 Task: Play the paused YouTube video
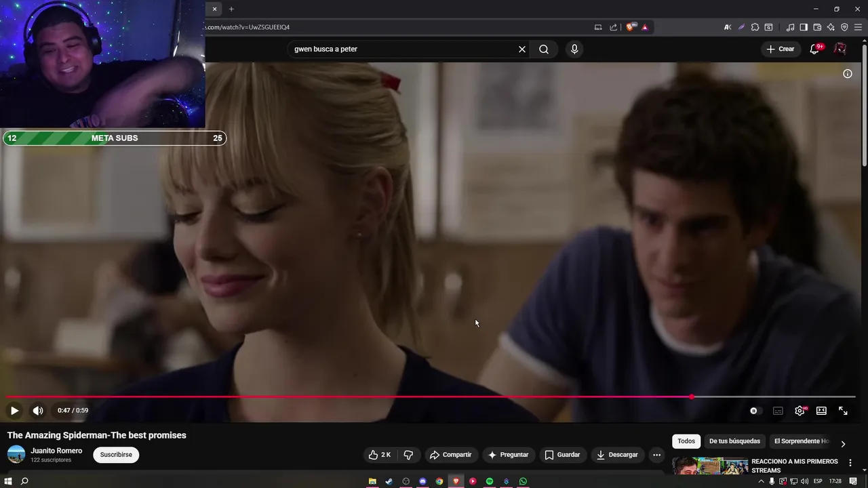coord(14,411)
